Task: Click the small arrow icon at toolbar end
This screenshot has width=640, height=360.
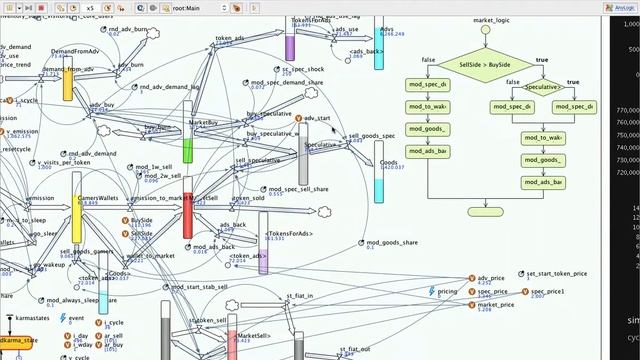Action: pos(254,8)
